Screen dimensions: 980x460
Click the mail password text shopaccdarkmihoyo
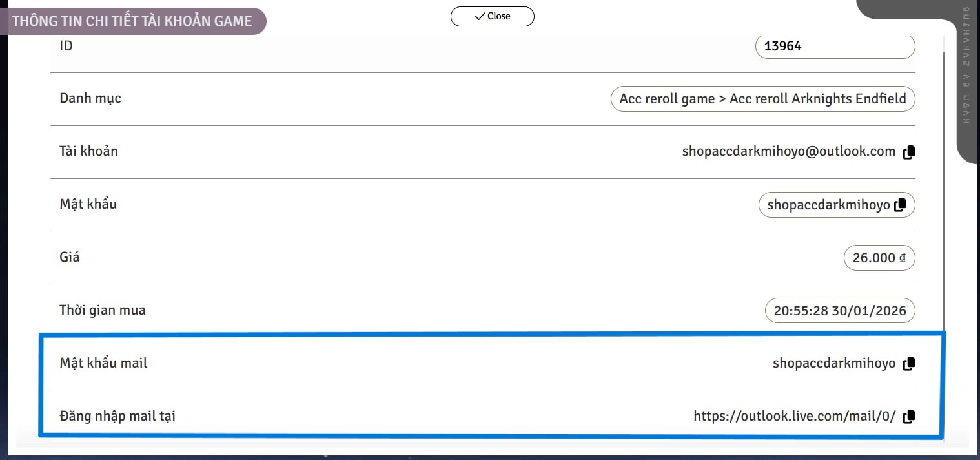point(833,364)
